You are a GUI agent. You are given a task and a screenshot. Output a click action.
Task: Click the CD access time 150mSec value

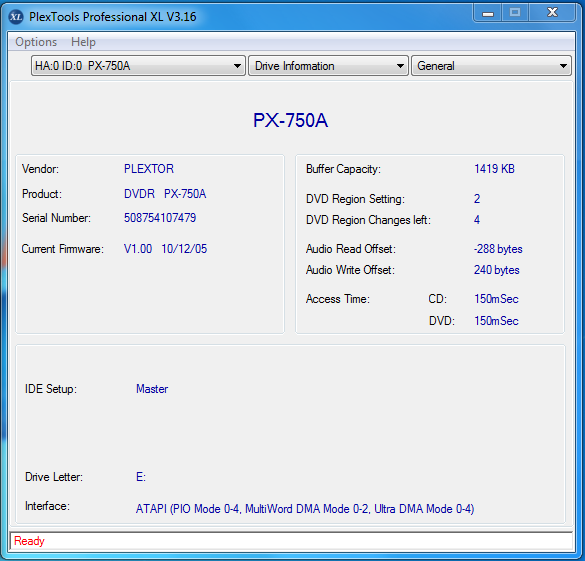(496, 299)
